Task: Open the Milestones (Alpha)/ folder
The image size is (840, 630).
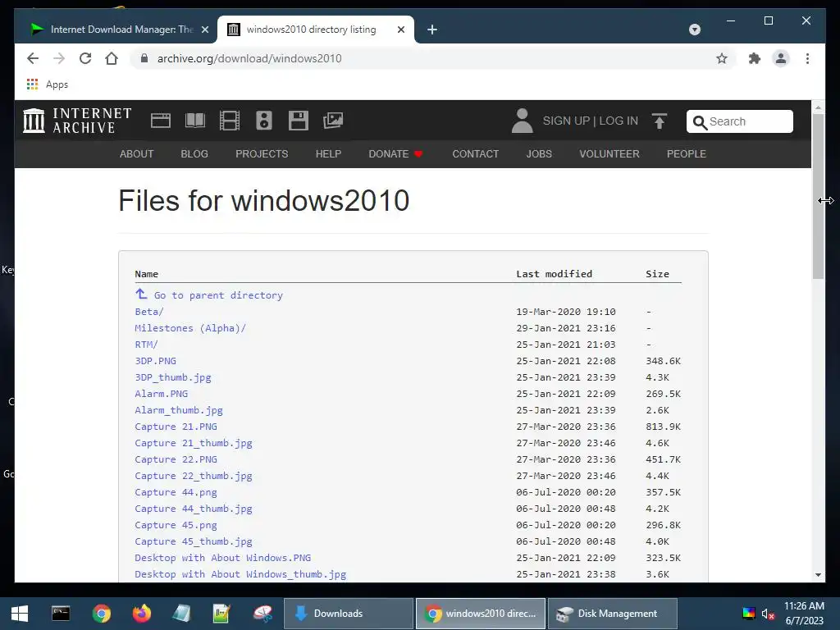Action: click(x=190, y=328)
